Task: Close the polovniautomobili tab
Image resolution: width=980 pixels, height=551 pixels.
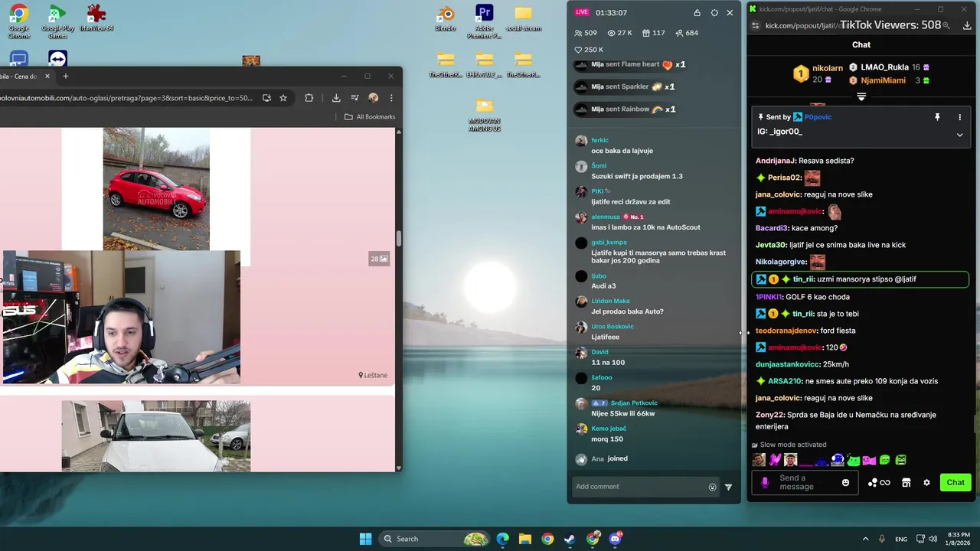Action: coord(47,76)
